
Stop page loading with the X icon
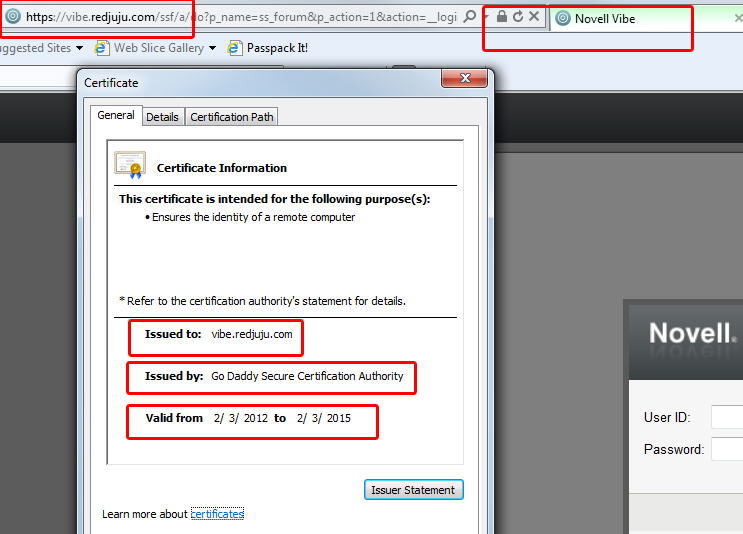tap(534, 17)
